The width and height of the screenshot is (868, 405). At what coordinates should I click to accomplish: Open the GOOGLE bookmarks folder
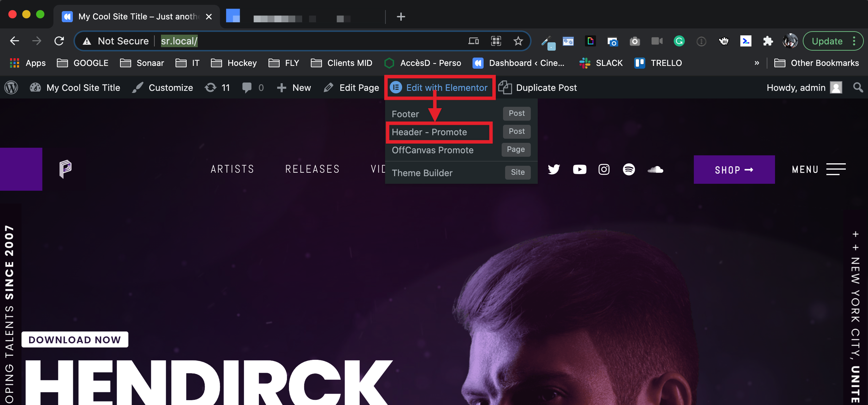(83, 63)
